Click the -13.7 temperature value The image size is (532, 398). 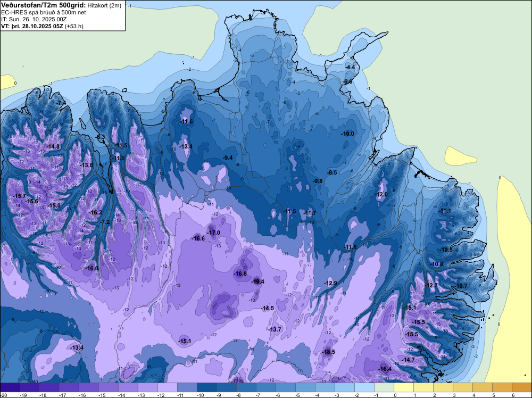click(x=275, y=329)
